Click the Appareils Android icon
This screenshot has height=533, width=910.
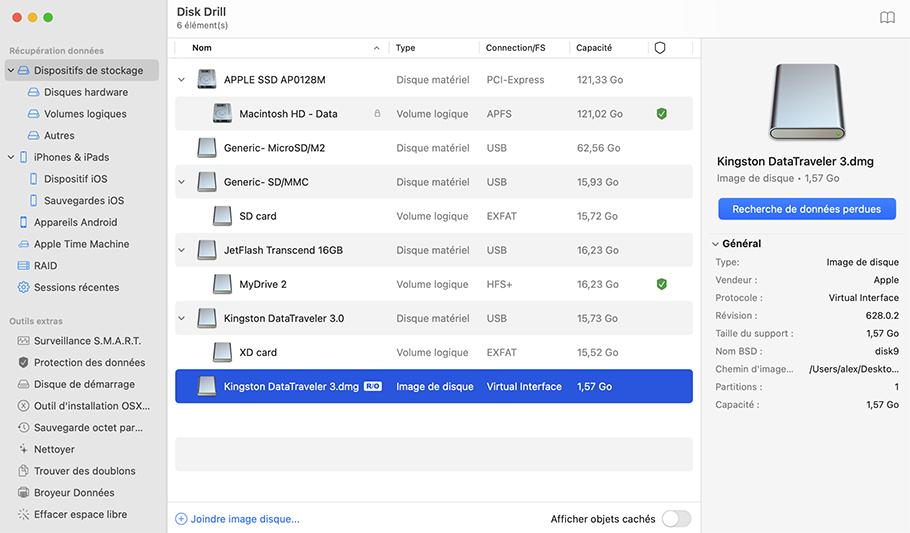point(23,222)
